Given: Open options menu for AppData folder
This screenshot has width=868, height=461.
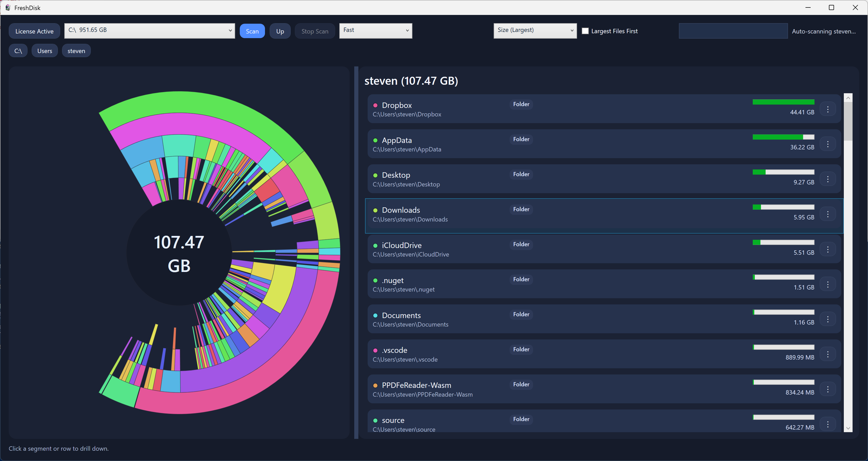Looking at the screenshot, I should click(x=828, y=144).
